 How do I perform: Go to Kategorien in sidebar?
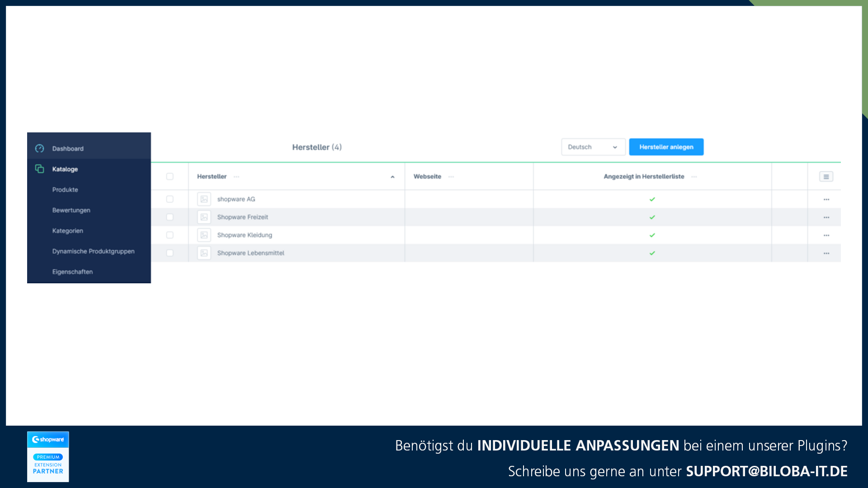[67, 230]
